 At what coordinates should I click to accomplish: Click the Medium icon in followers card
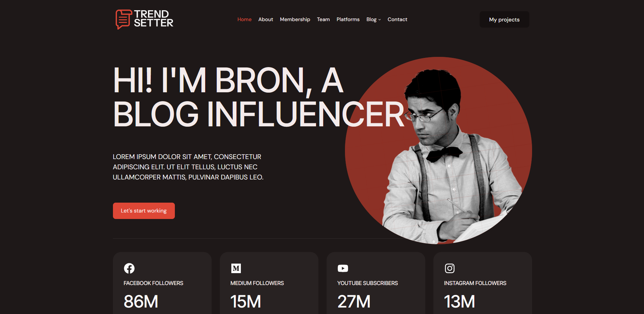236,268
